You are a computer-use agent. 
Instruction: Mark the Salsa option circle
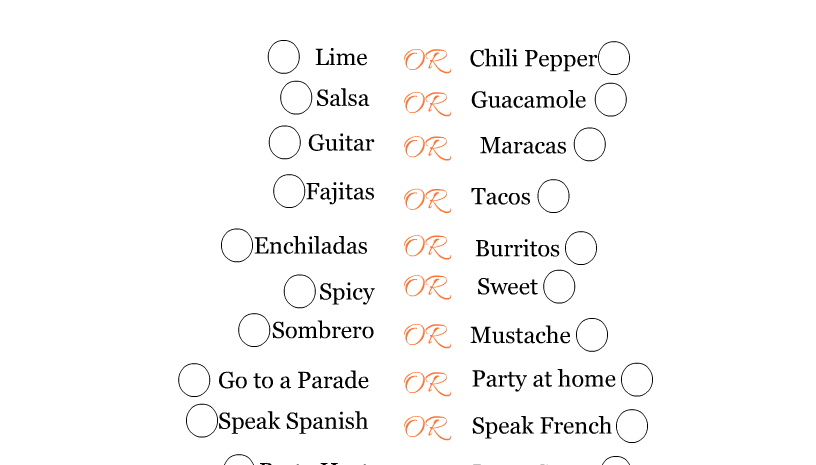click(x=296, y=98)
